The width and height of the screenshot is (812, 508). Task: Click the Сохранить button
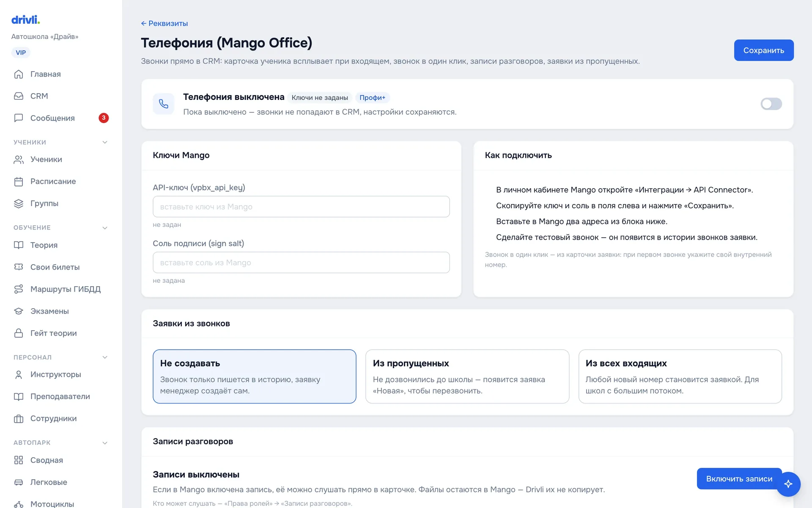(763, 50)
